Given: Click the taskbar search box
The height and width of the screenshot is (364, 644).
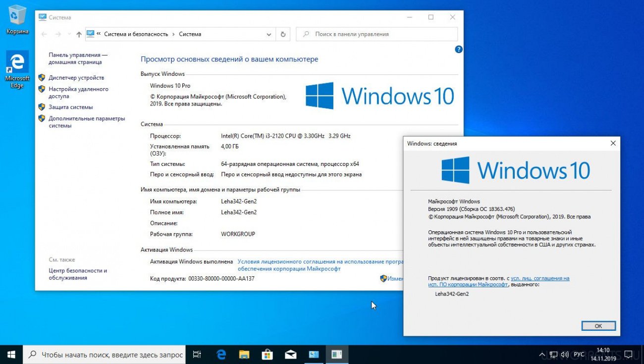Looking at the screenshot, I should [104, 355].
